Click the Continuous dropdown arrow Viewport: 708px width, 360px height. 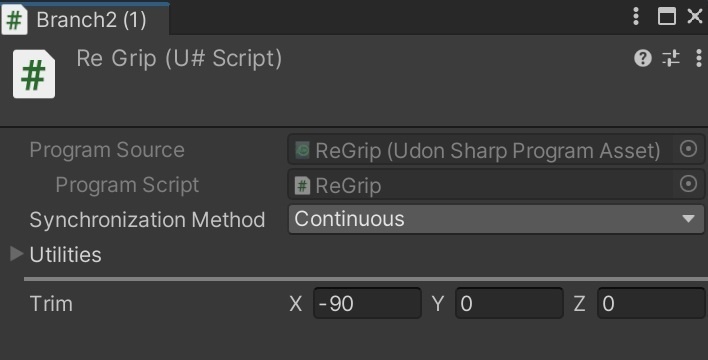689,219
